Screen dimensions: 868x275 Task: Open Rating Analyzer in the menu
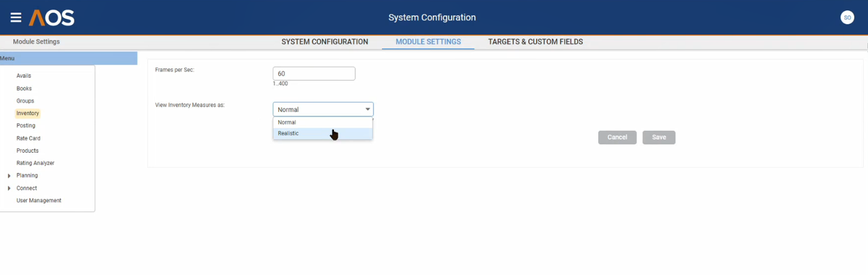pyautogui.click(x=35, y=163)
